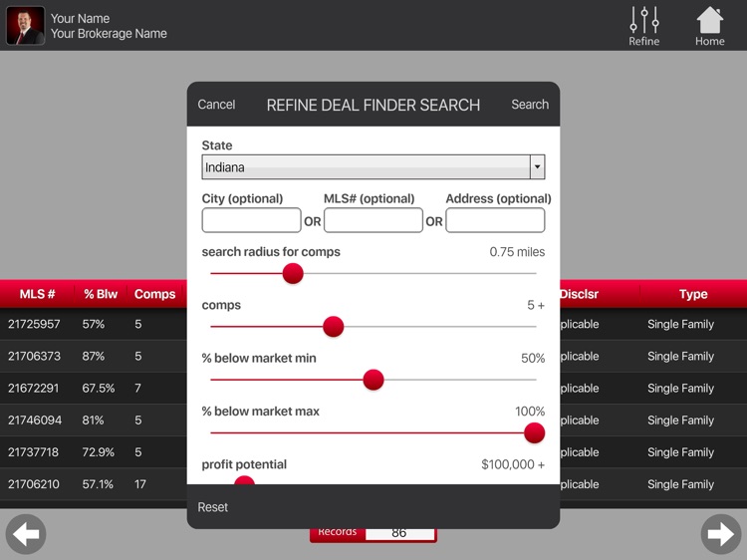Open the State dropdown showing Indiana
This screenshot has height=560, width=747.
pyautogui.click(x=373, y=167)
